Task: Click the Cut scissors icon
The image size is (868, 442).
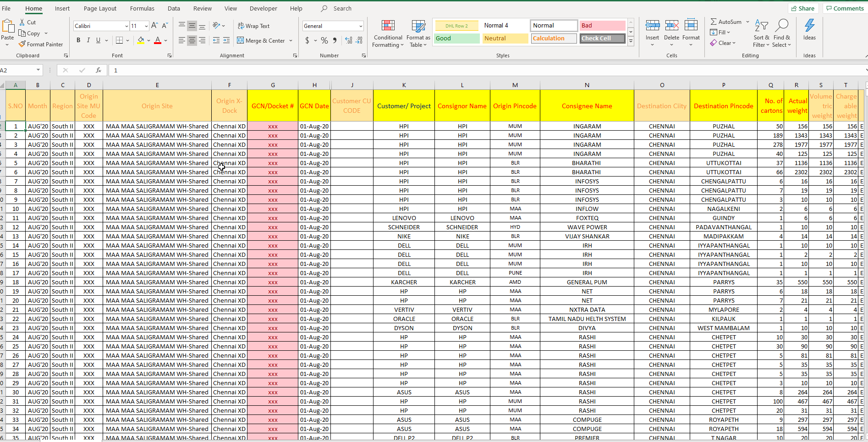Action: coord(22,22)
